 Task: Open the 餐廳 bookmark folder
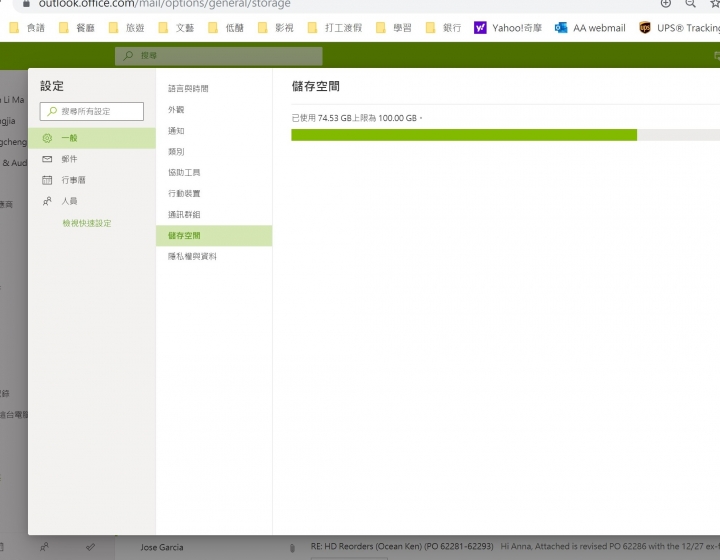(77, 28)
